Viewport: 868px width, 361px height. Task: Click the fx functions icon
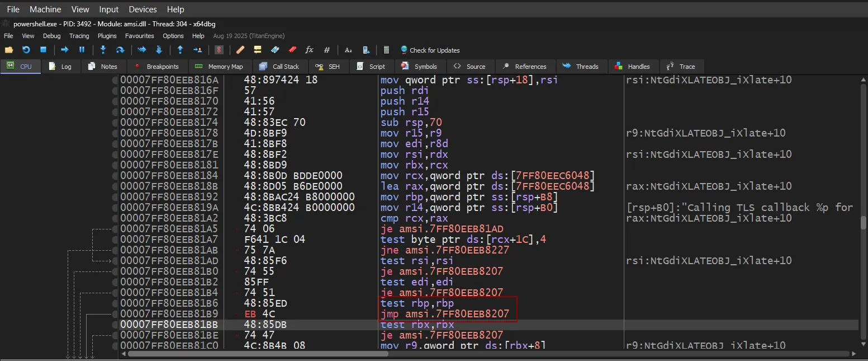point(309,50)
